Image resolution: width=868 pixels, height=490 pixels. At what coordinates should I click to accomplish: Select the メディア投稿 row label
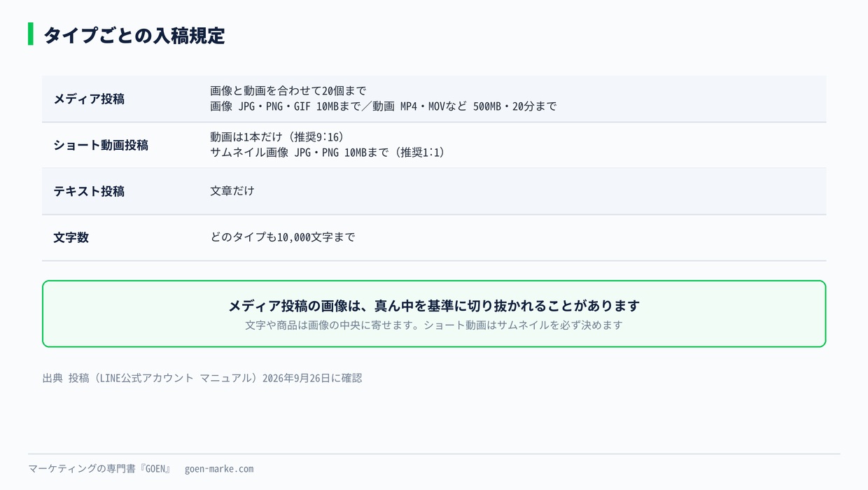pos(89,99)
